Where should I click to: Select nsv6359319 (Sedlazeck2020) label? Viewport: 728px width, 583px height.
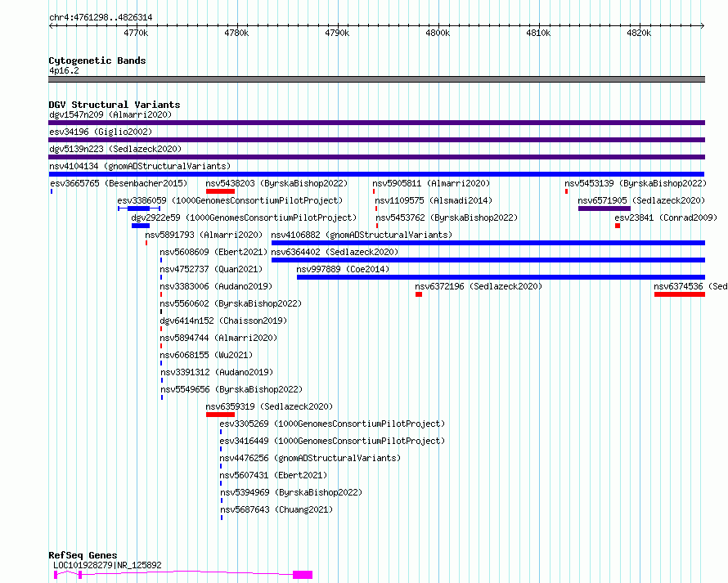tap(269, 406)
